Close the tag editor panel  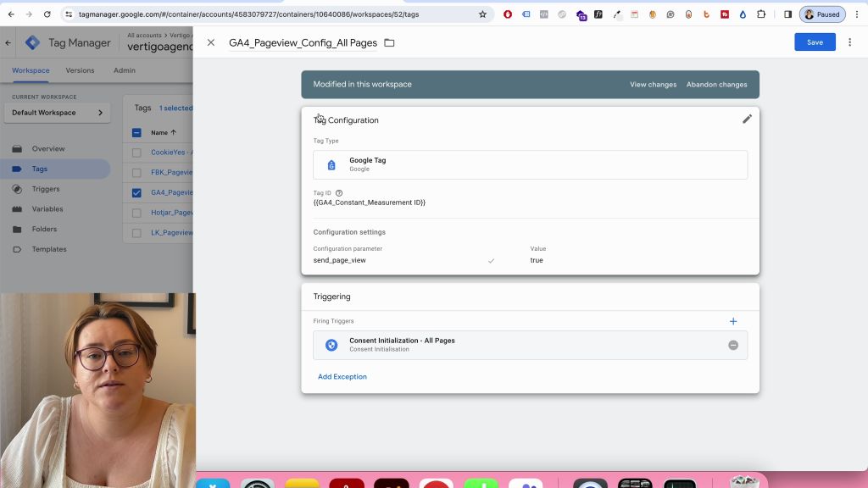point(211,42)
